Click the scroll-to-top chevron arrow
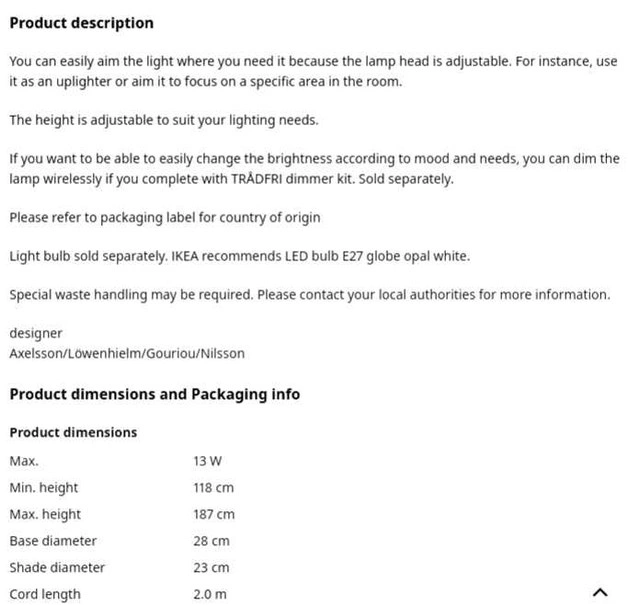Screen dimensions: 640x605 [x=600, y=592]
